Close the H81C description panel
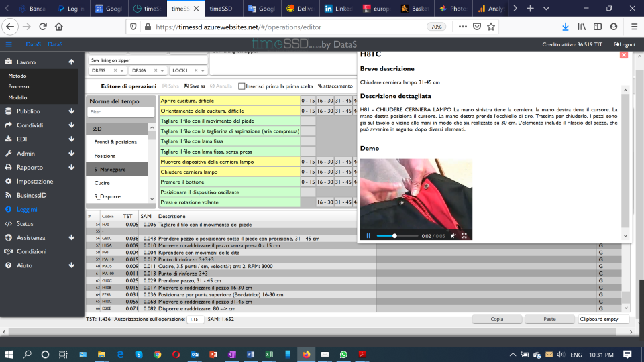 623,54
